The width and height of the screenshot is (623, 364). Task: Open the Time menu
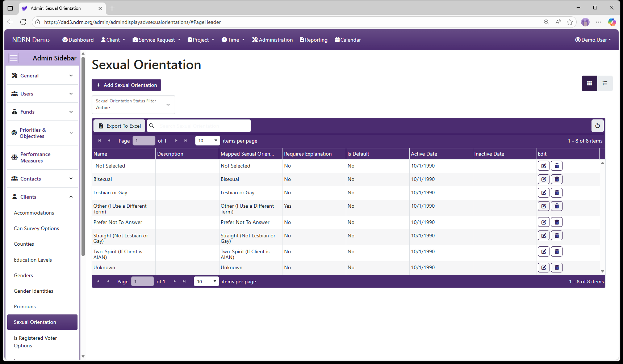tap(233, 40)
